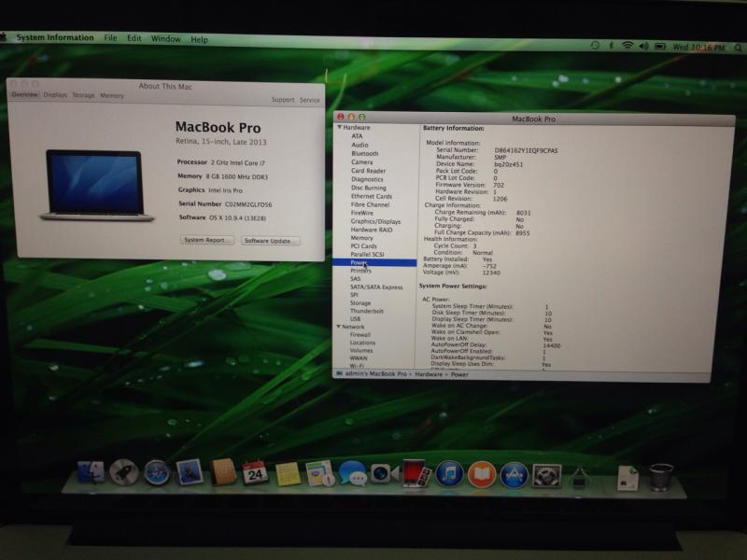Select Camera in Hardware list
Image resolution: width=747 pixels, height=560 pixels.
click(x=362, y=161)
